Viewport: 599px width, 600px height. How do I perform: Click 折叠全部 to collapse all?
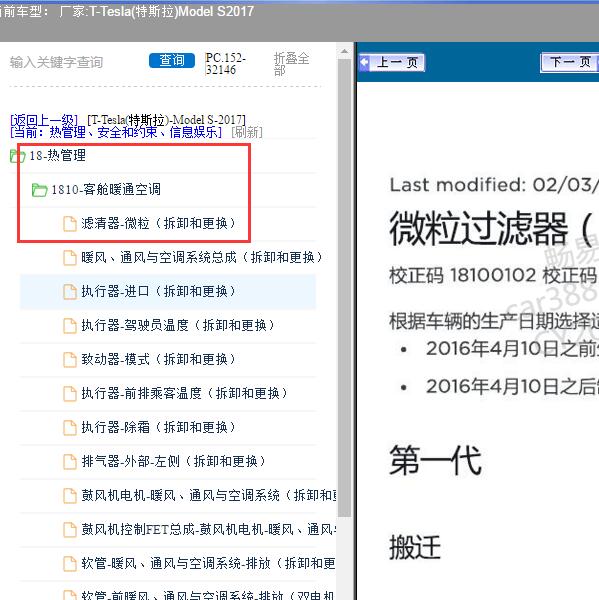[x=291, y=64]
